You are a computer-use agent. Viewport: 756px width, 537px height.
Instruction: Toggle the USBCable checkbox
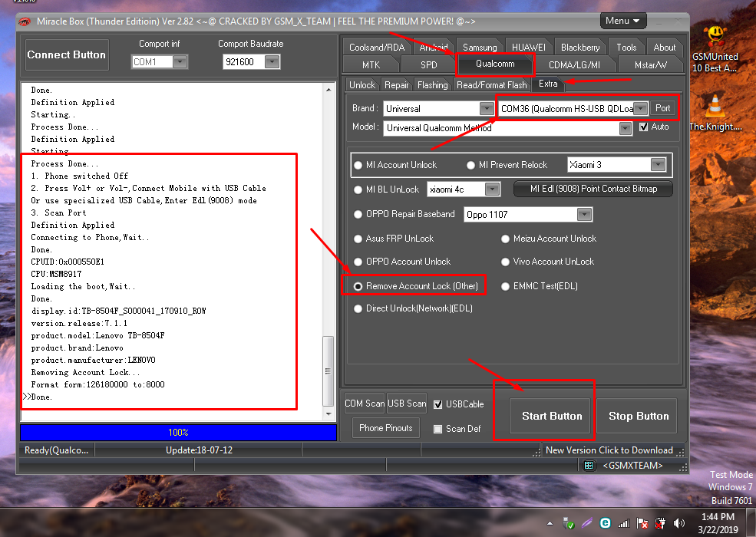[x=437, y=404]
